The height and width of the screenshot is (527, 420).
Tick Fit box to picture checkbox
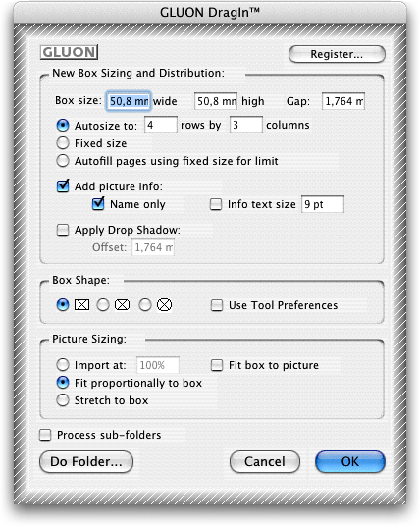coord(217,365)
